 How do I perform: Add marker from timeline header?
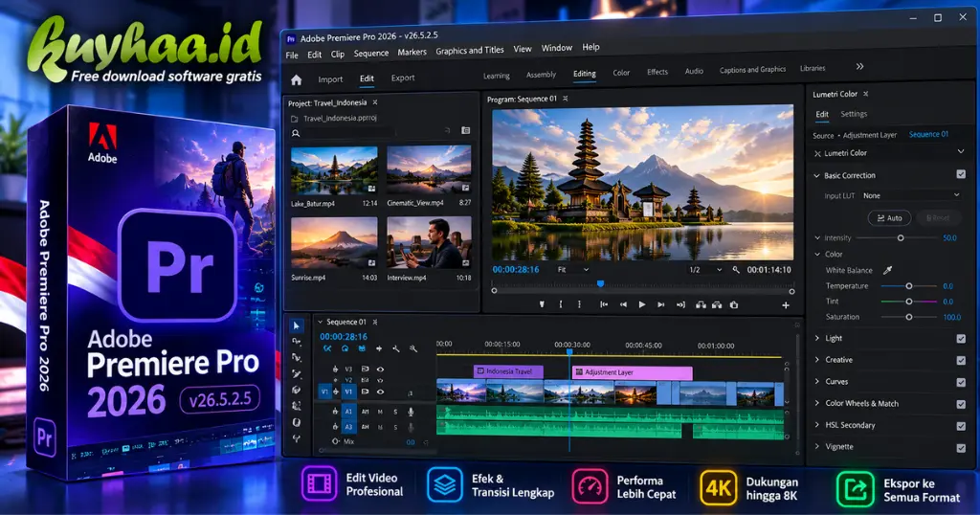(379, 348)
